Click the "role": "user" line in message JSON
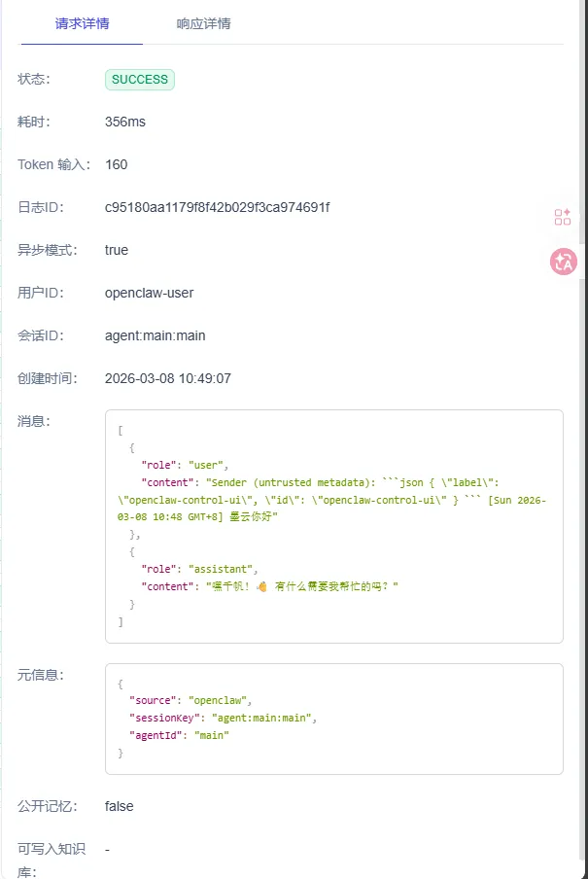This screenshot has width=588, height=879. pos(185,465)
